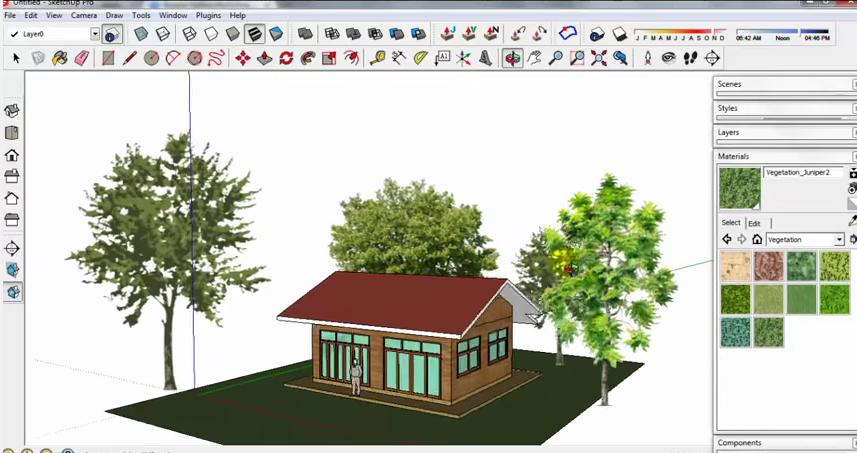
Task: Open the Vegetation library dropdown
Action: 839,239
